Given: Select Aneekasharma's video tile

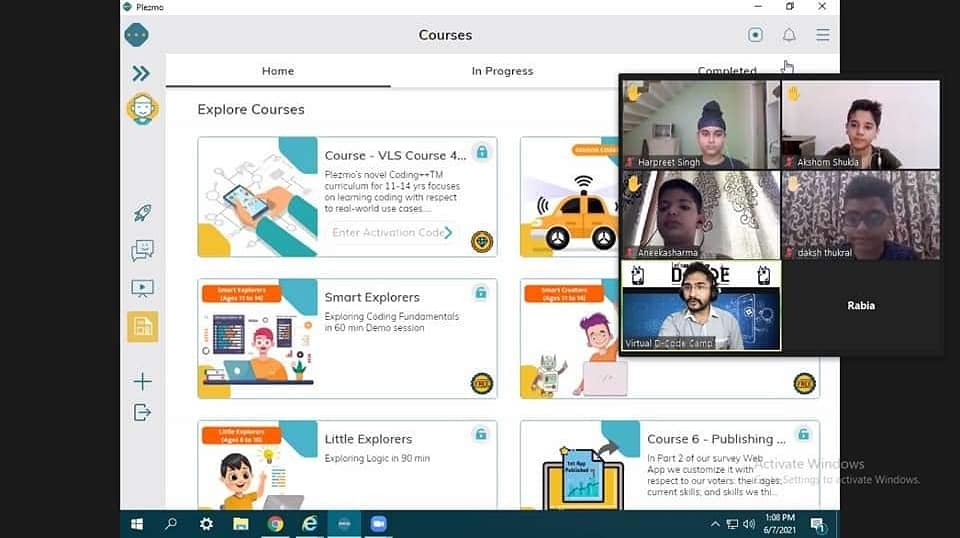Looking at the screenshot, I should pyautogui.click(x=701, y=215).
